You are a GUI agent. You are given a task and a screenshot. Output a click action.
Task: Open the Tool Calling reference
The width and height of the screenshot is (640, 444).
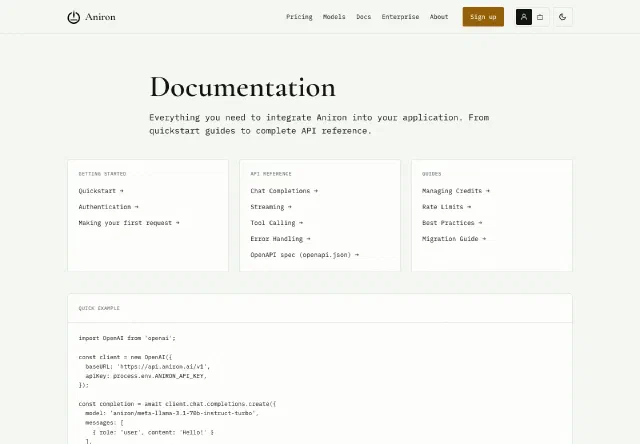tap(277, 222)
